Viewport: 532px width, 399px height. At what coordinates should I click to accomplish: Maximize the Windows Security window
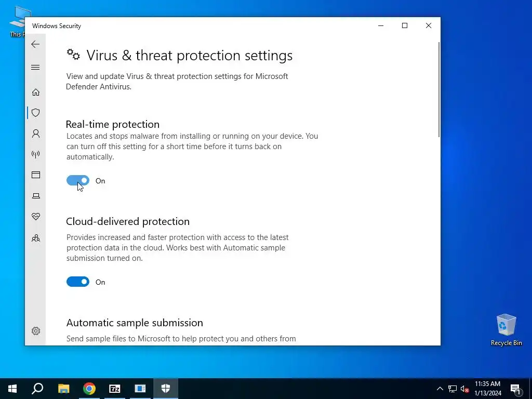point(404,26)
